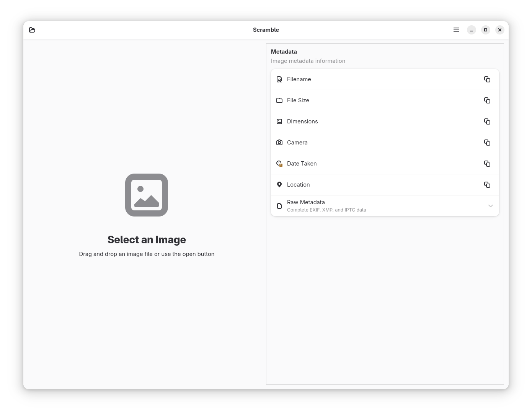Copy the Filename value

tap(487, 79)
